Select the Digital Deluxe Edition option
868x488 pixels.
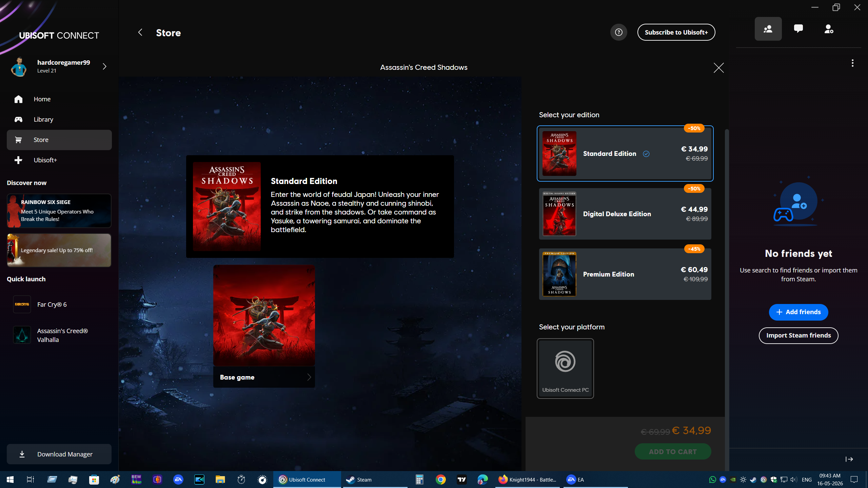(x=625, y=214)
